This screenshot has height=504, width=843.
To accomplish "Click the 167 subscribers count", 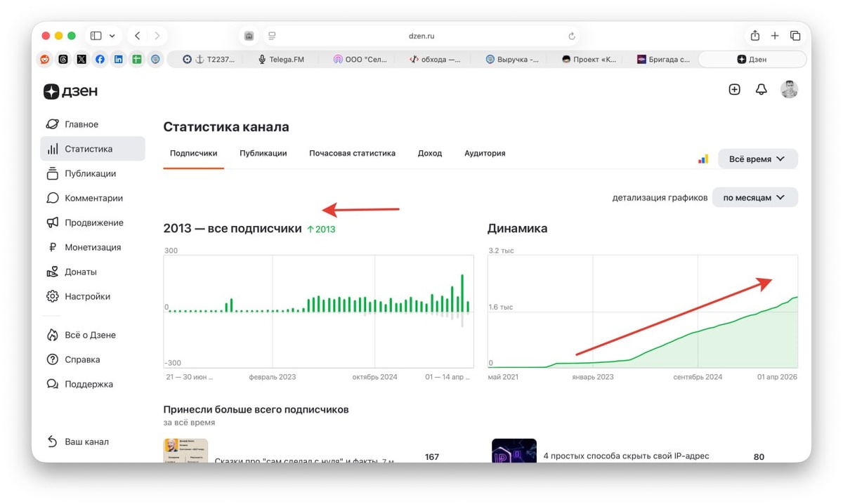I will 432,456.
